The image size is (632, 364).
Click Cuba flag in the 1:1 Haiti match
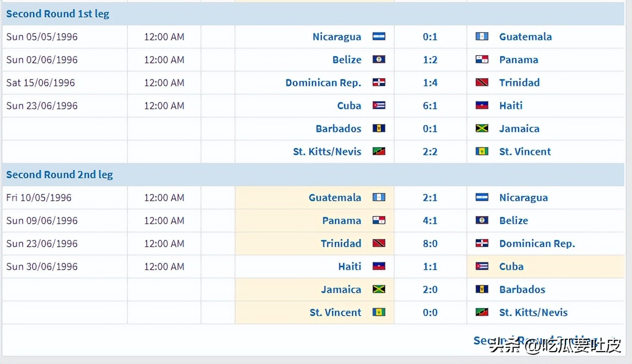tap(482, 267)
